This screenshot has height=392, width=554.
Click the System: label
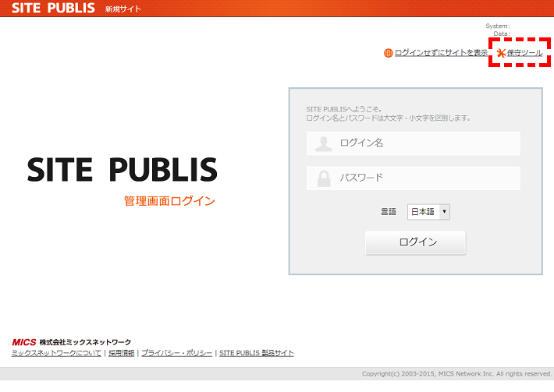pos(498,26)
